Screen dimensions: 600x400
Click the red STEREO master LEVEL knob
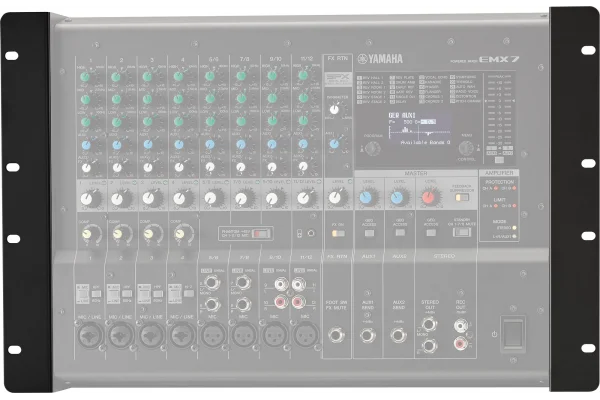[x=428, y=197]
